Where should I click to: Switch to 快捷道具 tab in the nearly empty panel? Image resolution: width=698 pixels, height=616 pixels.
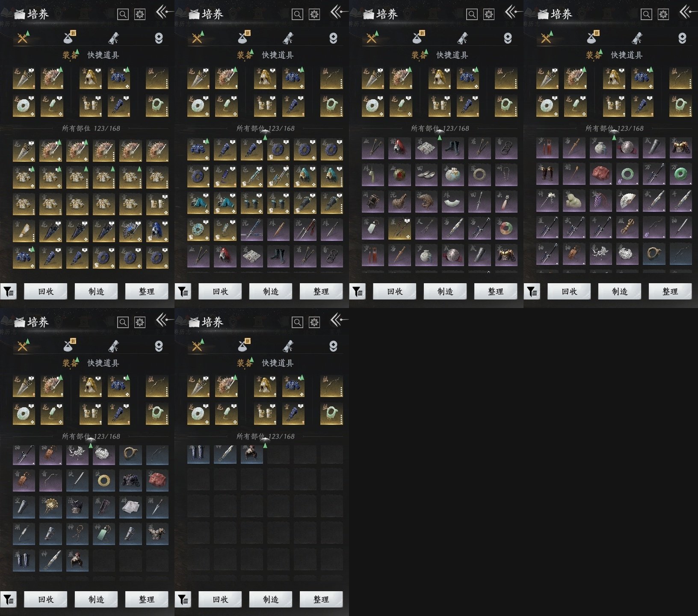pyautogui.click(x=278, y=363)
